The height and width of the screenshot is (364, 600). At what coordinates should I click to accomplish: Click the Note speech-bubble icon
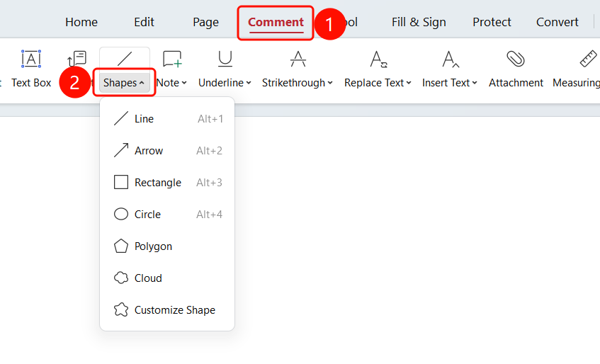click(x=172, y=59)
